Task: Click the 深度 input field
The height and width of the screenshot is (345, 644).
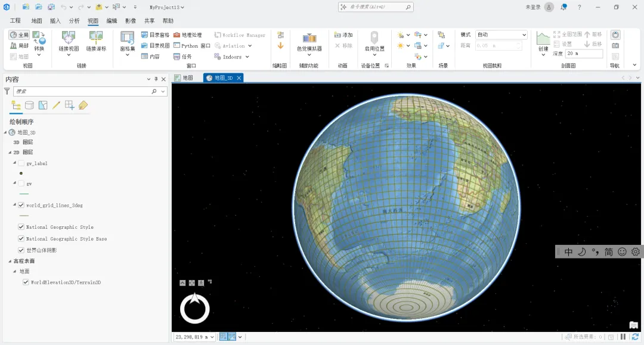Action: tap(583, 54)
